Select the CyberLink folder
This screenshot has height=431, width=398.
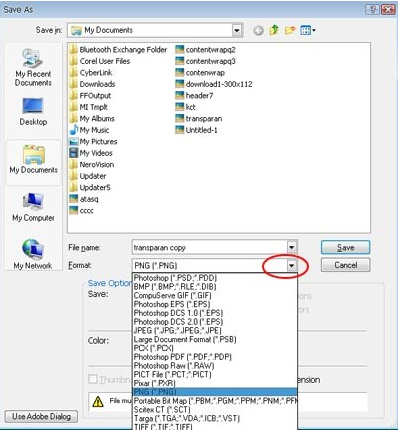coord(91,73)
